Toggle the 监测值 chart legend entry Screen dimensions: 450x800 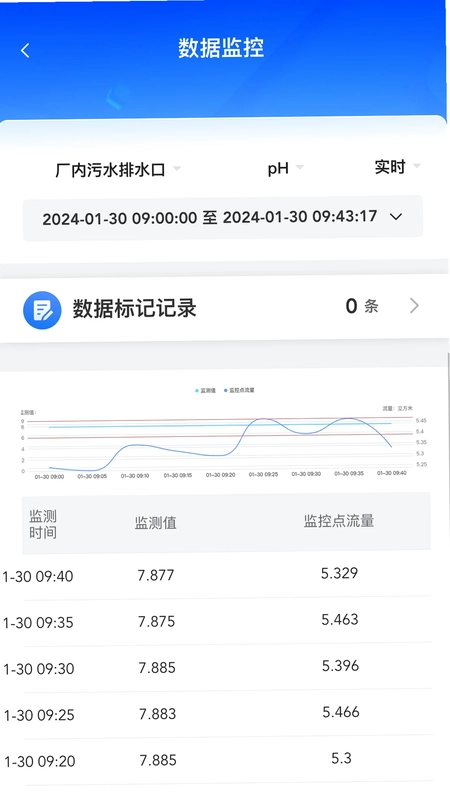coord(205,390)
